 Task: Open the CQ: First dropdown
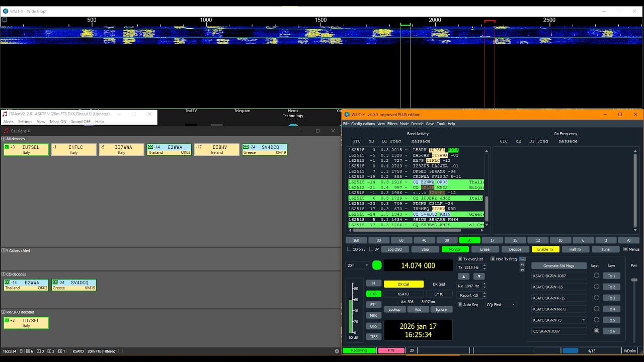pyautogui.click(x=501, y=305)
